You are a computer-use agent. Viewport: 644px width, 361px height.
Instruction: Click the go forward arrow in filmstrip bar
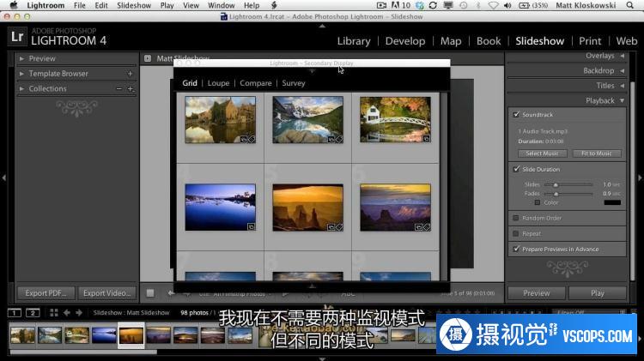point(79,313)
